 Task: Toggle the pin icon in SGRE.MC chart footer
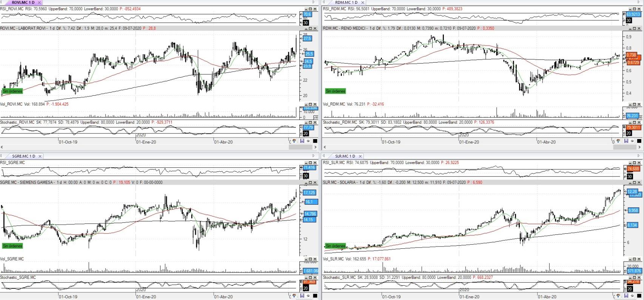click(308, 296)
